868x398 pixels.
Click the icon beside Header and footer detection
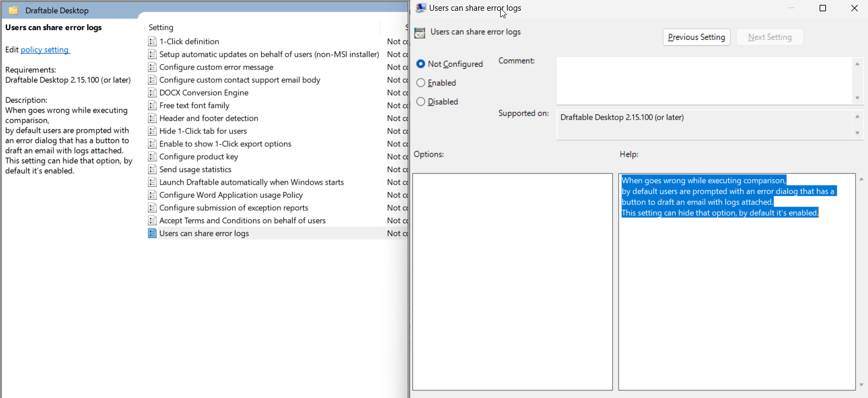coord(152,118)
